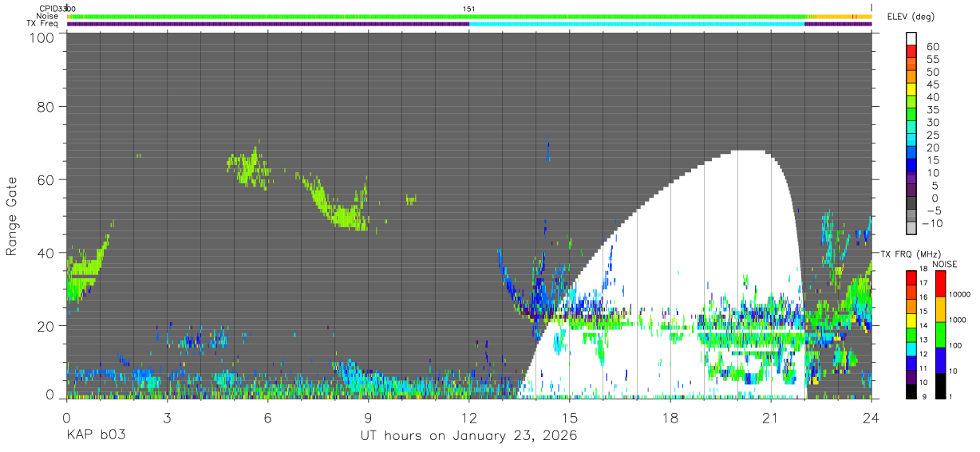Viewport: 980px width, 452px height.
Task: Click the Range Gate axis label '80'
Action: point(47,106)
